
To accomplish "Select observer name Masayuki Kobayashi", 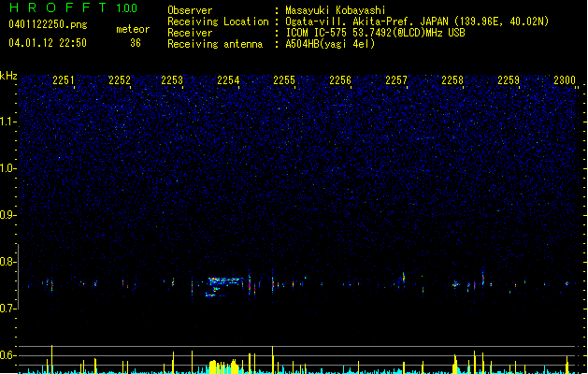I will click(x=336, y=10).
